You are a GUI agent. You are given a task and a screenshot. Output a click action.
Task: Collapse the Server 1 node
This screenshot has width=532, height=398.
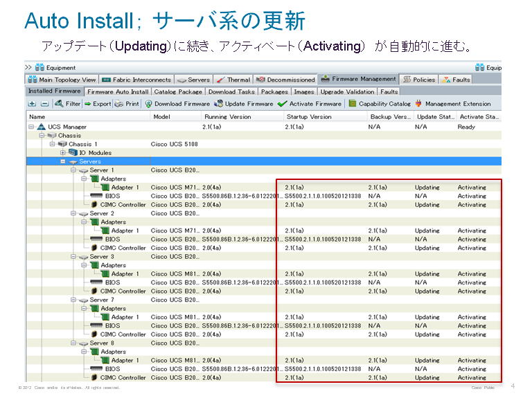73,170
